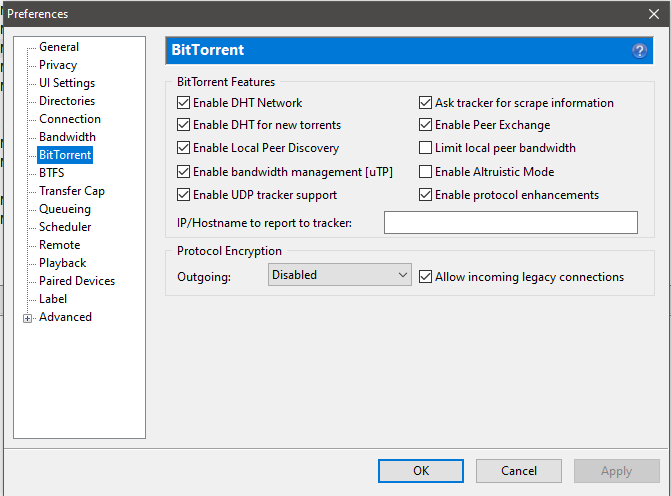The height and width of the screenshot is (496, 671).
Task: Open Transfer Cap settings
Action: click(72, 191)
